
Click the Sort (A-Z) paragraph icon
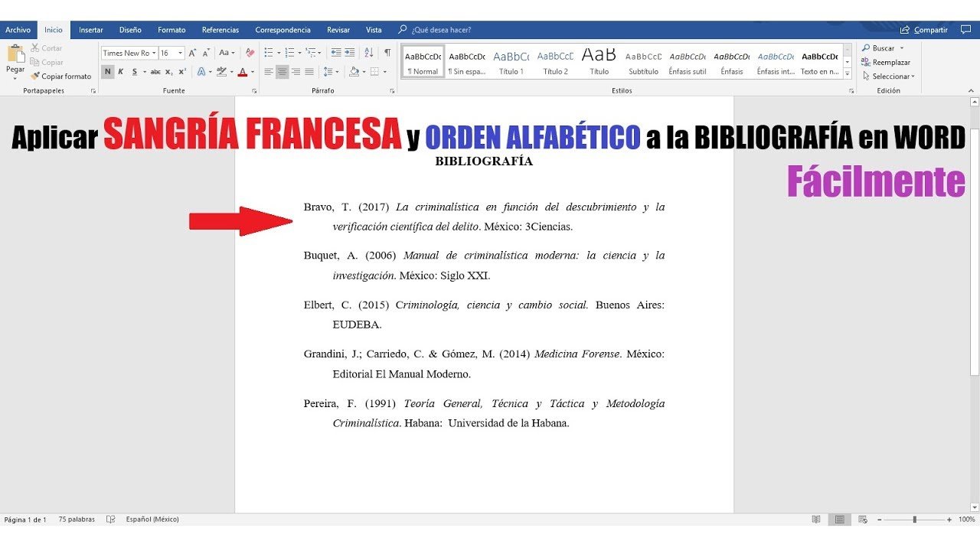point(369,53)
